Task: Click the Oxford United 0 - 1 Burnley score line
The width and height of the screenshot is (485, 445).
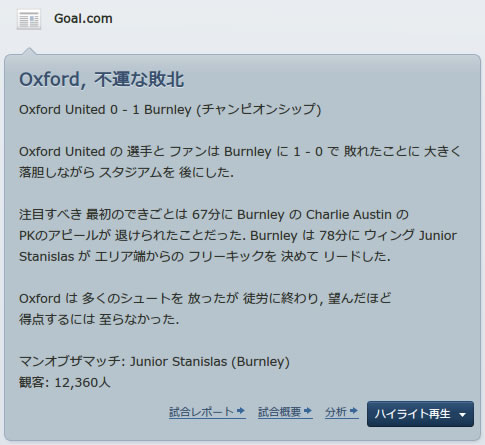Action: tap(105, 110)
